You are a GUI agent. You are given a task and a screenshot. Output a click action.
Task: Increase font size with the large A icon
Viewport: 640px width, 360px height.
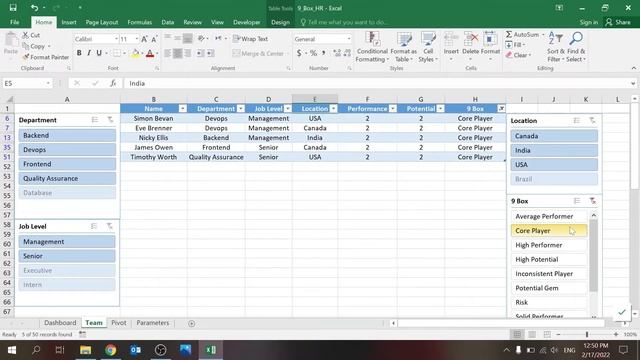click(144, 39)
